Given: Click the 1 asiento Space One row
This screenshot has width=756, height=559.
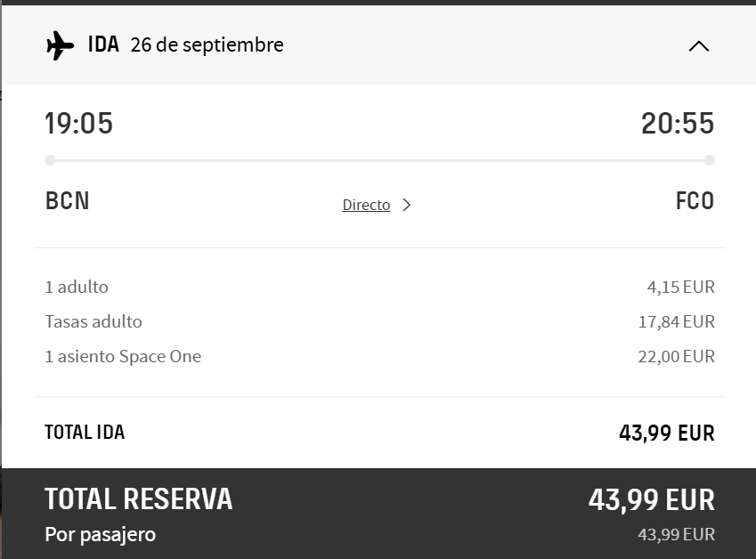Looking at the screenshot, I should (x=379, y=356).
